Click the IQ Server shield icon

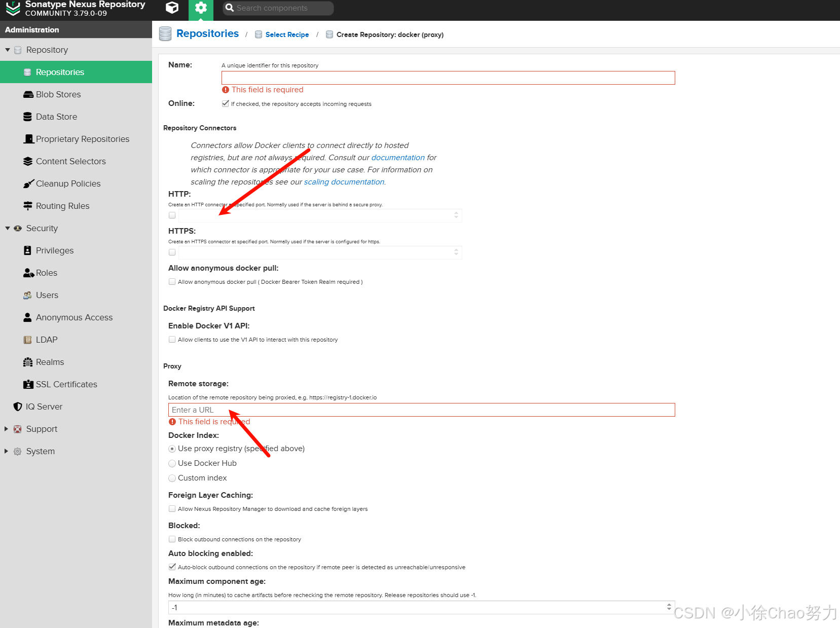pos(18,407)
